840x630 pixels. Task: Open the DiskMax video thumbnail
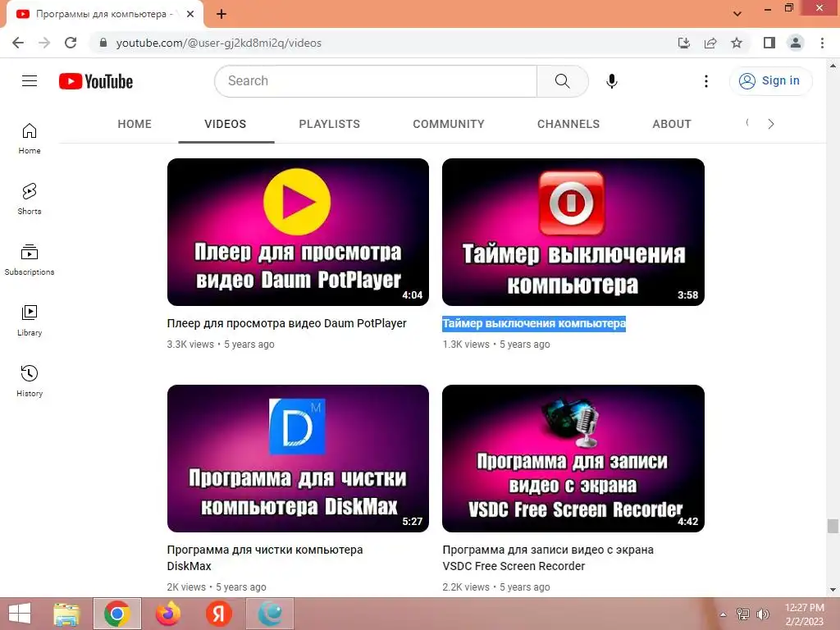pyautogui.click(x=298, y=459)
